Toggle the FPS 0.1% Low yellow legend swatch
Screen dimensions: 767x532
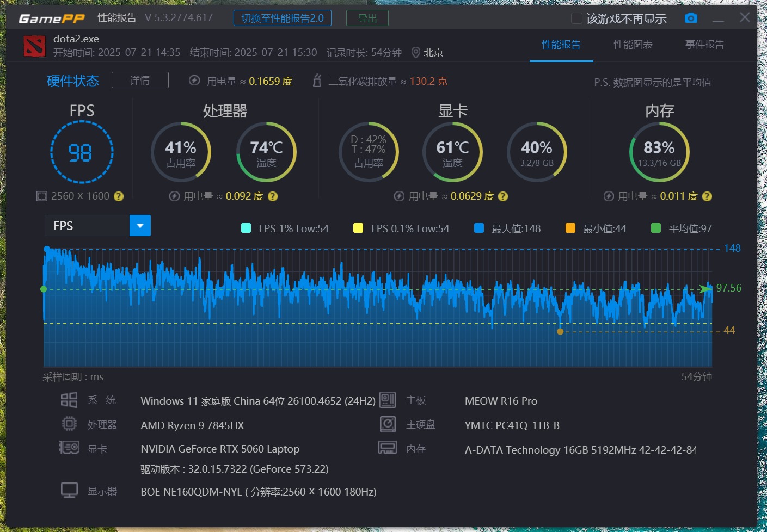[358, 228]
